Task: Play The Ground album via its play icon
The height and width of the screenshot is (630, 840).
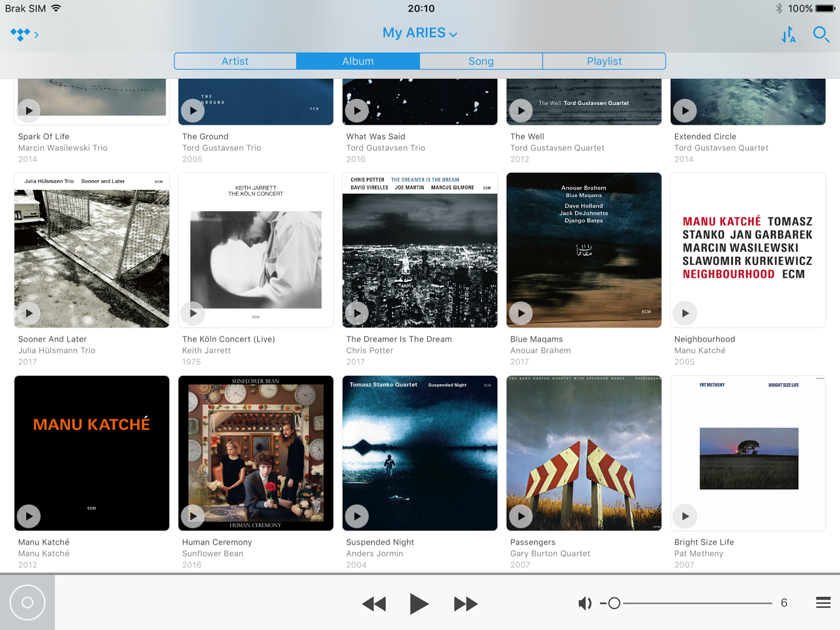Action: click(193, 111)
